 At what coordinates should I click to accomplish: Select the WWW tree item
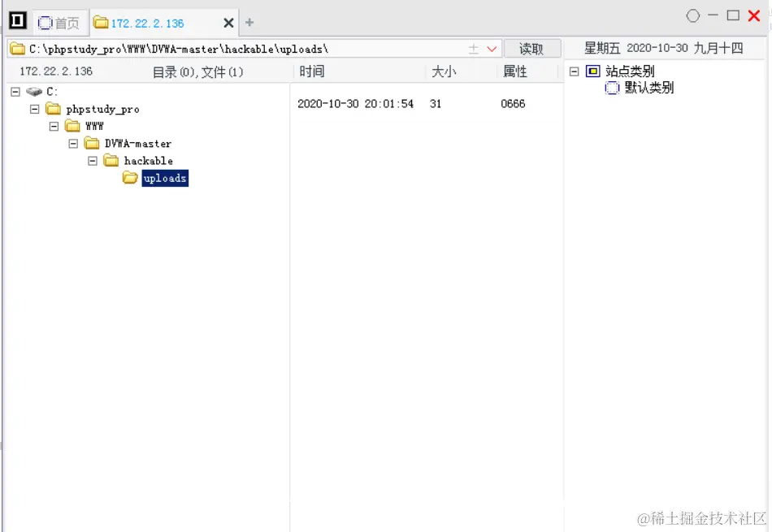pos(94,127)
